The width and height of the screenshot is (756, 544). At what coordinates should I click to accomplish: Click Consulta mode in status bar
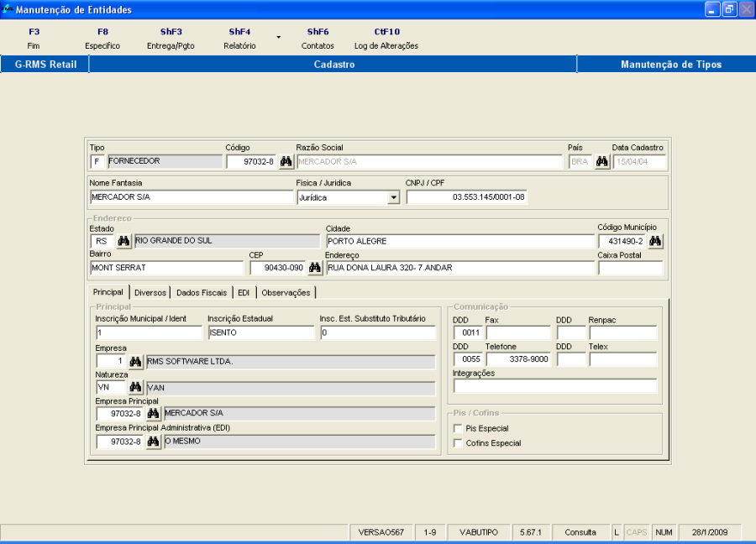tap(580, 532)
